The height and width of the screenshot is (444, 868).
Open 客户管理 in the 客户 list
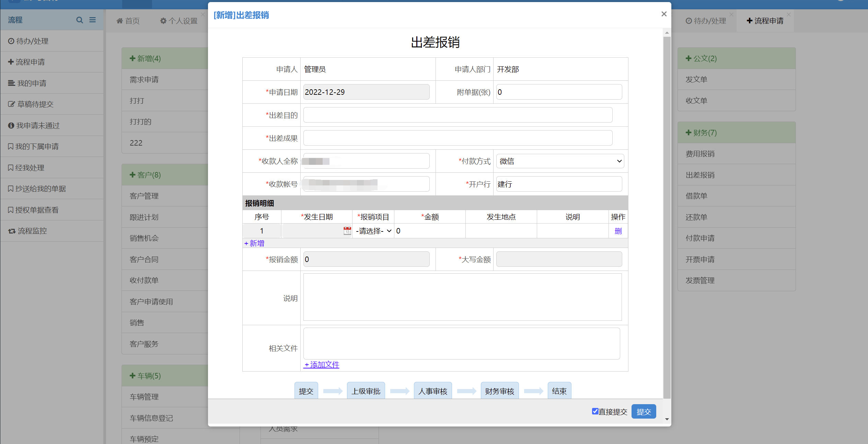[x=165, y=196]
